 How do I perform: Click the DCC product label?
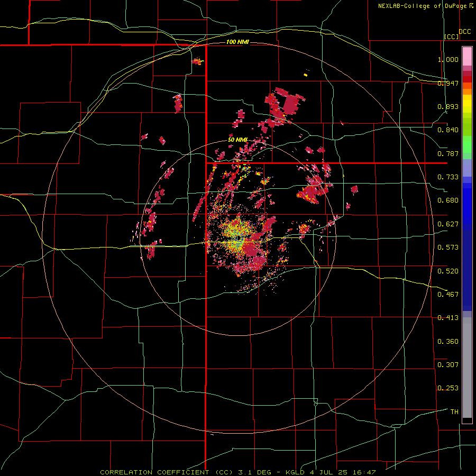pyautogui.click(x=465, y=32)
